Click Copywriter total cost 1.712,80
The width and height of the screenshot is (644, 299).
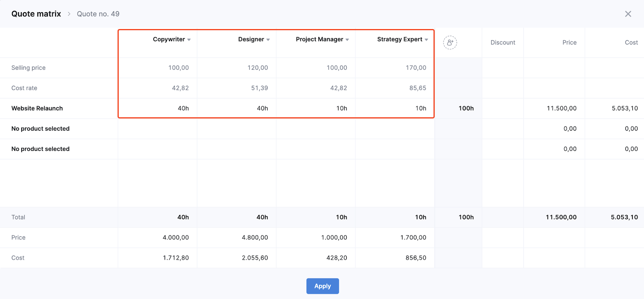(x=175, y=258)
